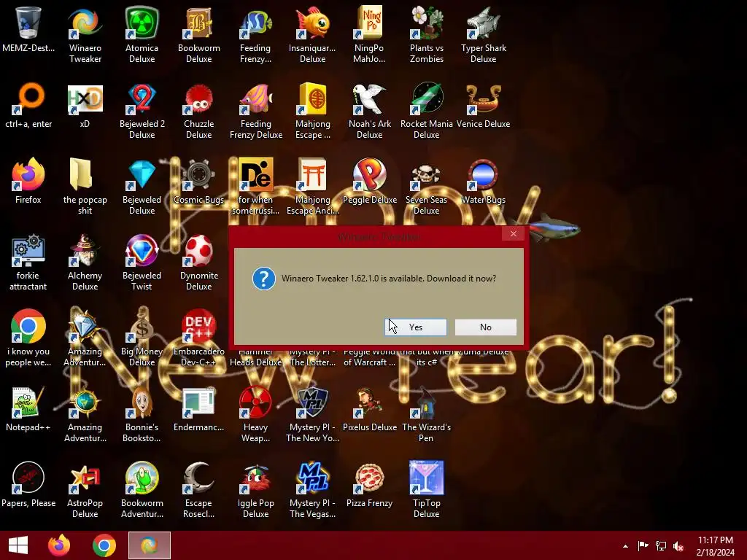747x560 pixels.
Task: Select the Firefox desktop shortcut
Action: pyautogui.click(x=28, y=182)
